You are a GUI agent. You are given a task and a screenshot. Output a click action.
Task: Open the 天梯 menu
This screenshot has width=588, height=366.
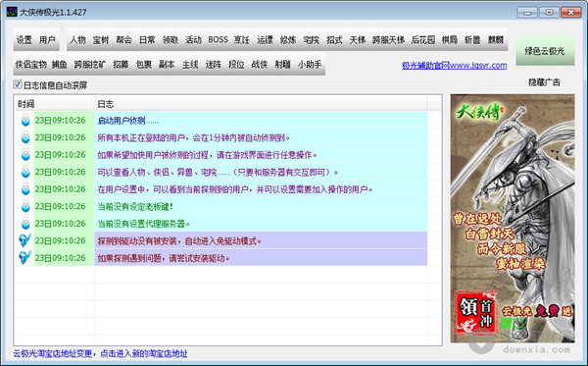click(x=357, y=40)
